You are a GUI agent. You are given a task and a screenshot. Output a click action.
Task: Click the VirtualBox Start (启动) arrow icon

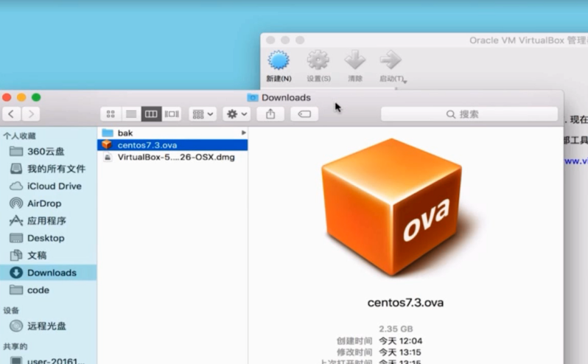click(x=391, y=60)
